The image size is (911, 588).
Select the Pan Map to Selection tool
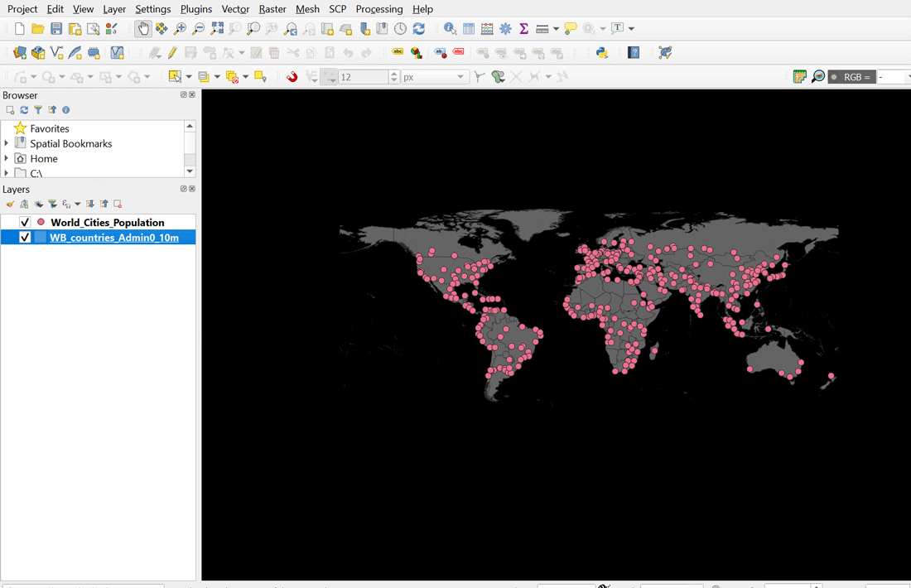[161, 28]
